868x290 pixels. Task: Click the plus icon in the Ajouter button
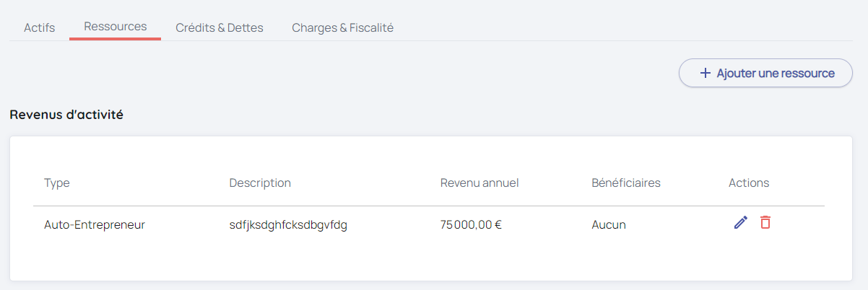tap(706, 74)
